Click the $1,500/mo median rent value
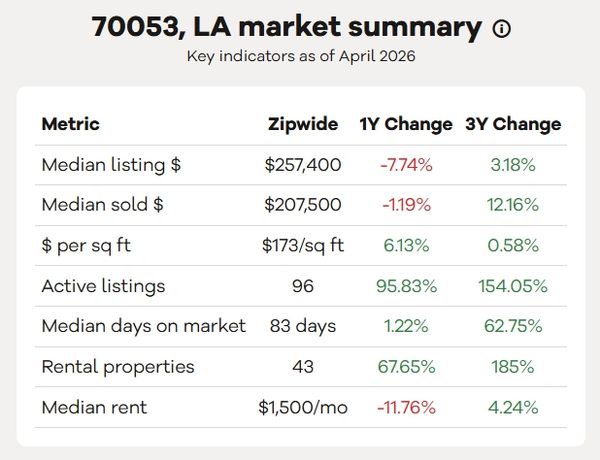Image resolution: width=600 pixels, height=460 pixels. 303,407
